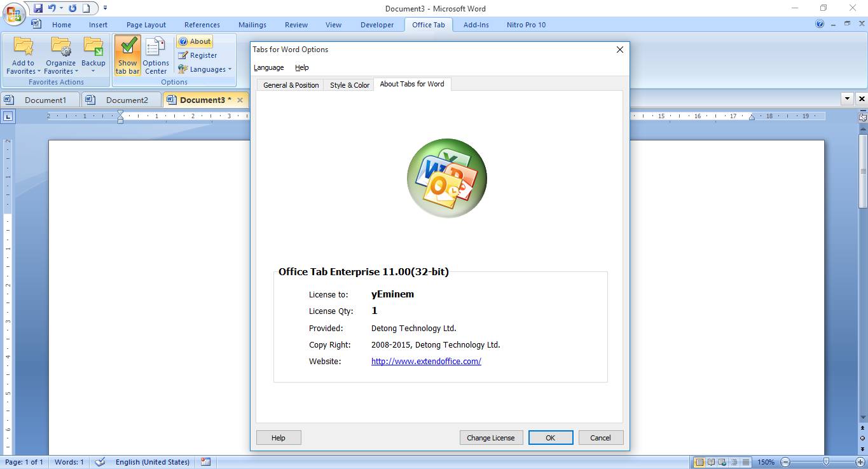
Task: Open Language menu in options dialog
Action: coord(269,67)
